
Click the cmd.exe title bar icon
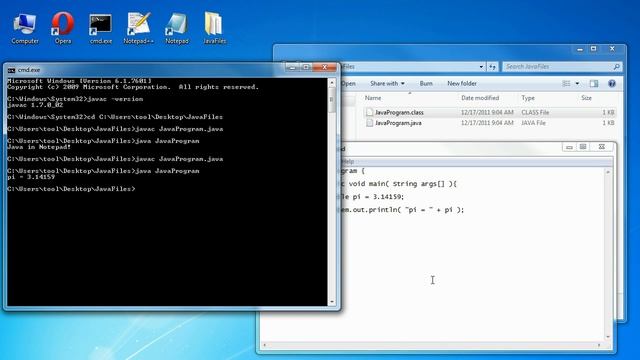coord(11,70)
